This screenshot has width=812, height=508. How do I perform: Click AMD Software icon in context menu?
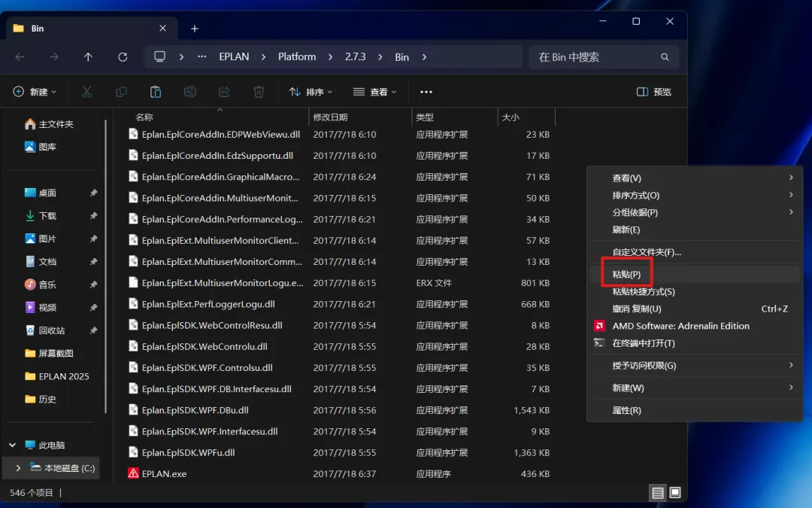(599, 326)
